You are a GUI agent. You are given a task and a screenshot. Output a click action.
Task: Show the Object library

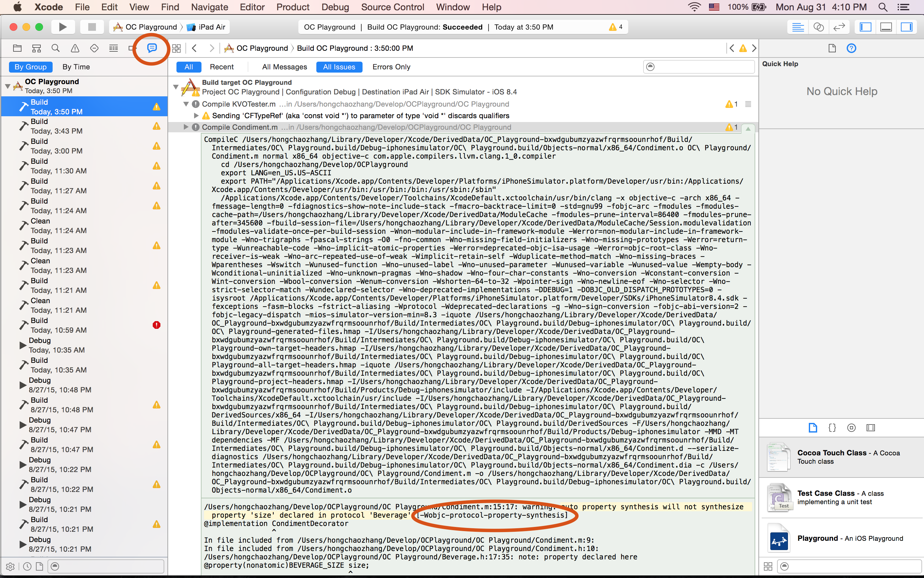[851, 428]
